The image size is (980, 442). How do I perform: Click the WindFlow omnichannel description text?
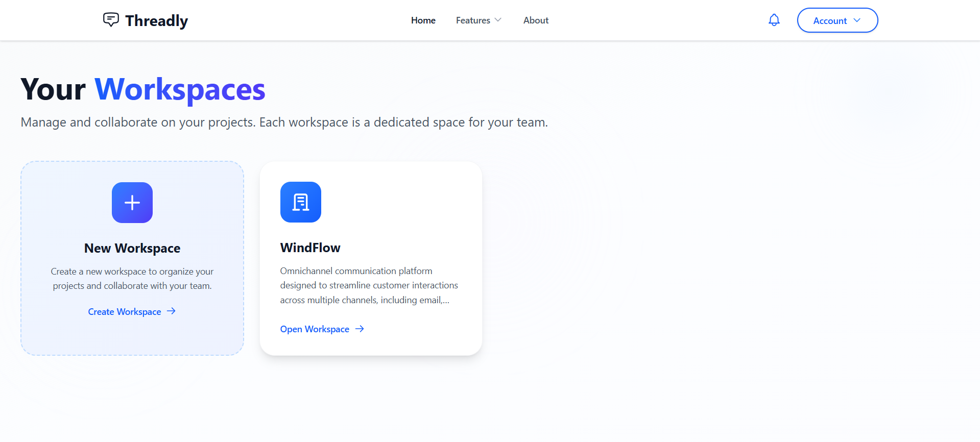[369, 285]
